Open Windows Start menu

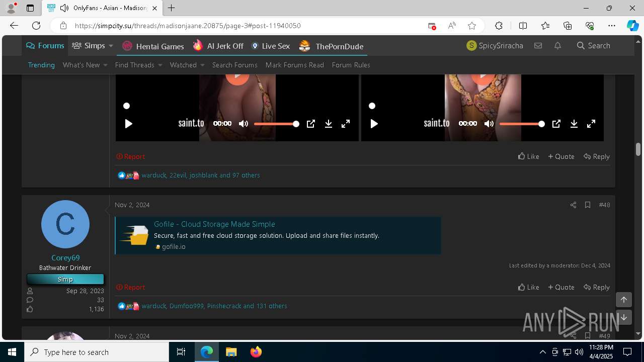point(12,352)
